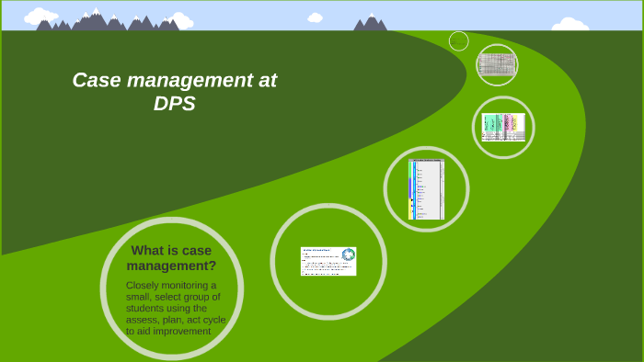Open the slide thumbnail with the cycle diagram
Screen dimensions: 644x362
pos(328,261)
